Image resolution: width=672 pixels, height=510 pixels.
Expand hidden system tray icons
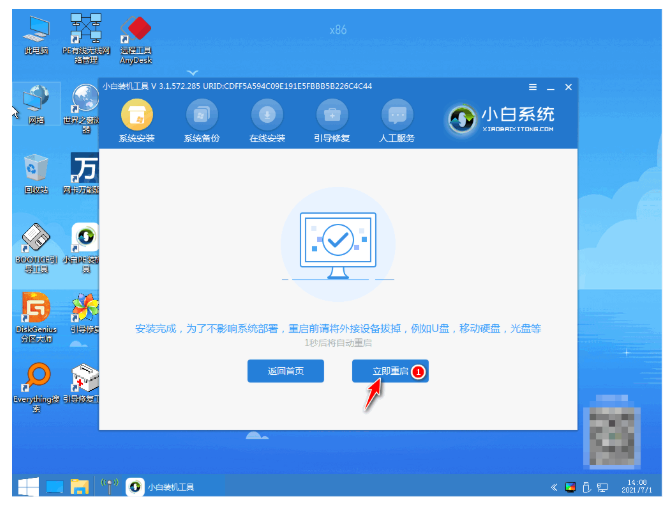(x=554, y=488)
